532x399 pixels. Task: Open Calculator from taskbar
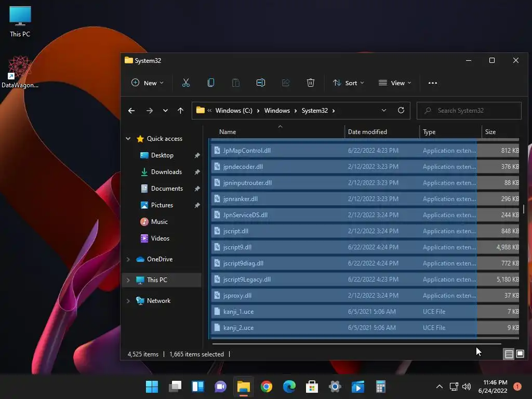[381, 387]
